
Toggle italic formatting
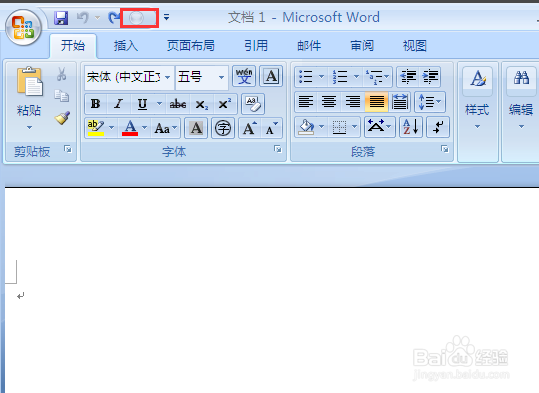119,104
